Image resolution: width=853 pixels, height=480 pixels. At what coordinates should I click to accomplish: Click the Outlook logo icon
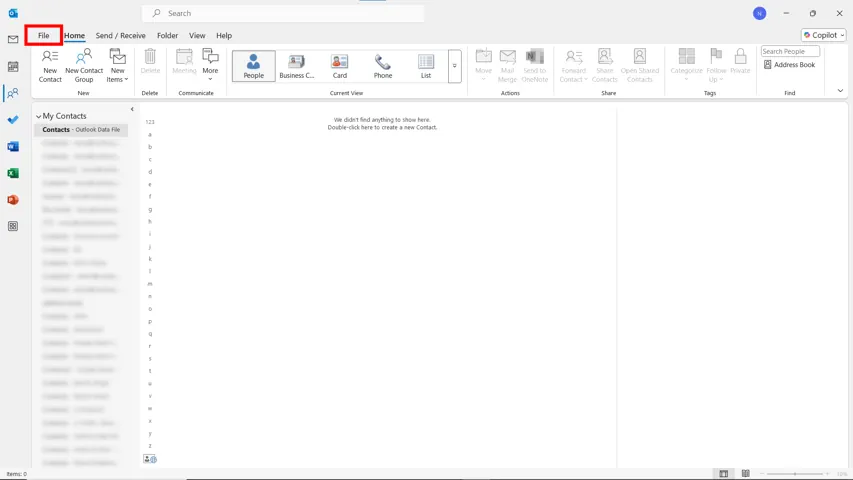(13, 13)
